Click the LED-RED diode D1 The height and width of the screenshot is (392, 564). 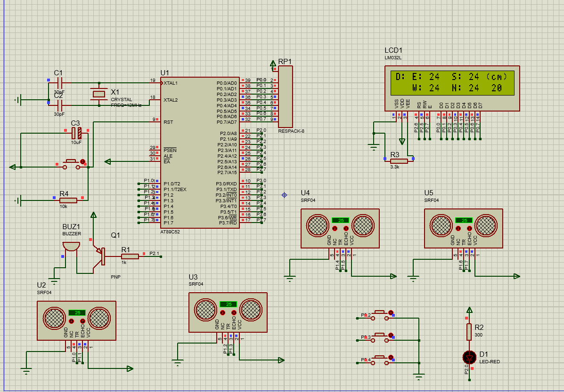pos(469,357)
